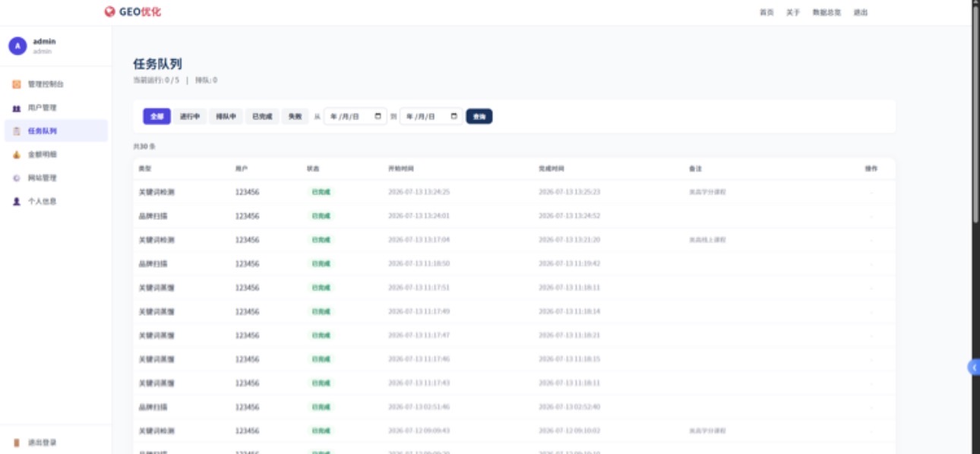Click the 用户管理 sidebar icon
980x454 pixels.
(x=17, y=108)
